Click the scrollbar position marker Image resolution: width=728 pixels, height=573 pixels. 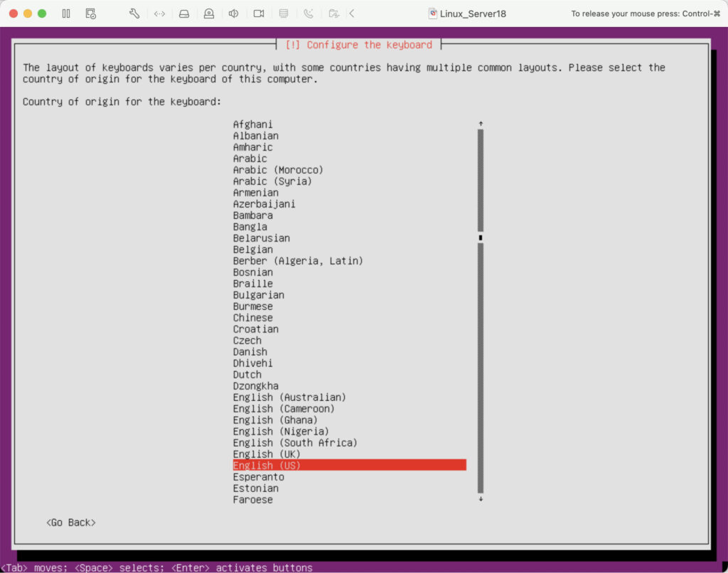tap(481, 237)
